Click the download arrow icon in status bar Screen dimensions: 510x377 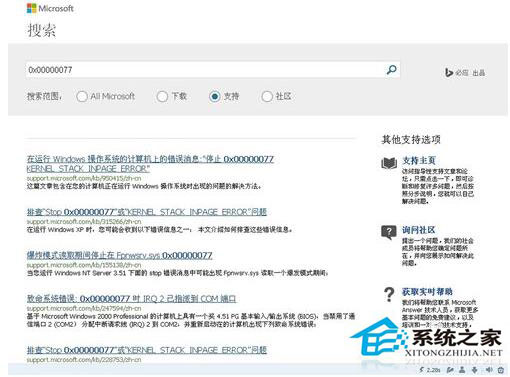(475, 370)
